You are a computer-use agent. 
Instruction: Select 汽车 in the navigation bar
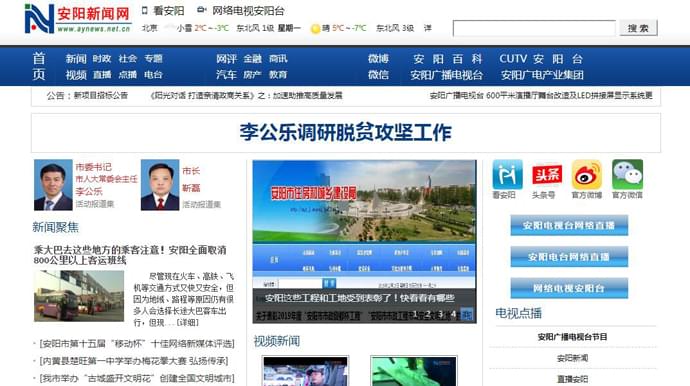tap(227, 75)
